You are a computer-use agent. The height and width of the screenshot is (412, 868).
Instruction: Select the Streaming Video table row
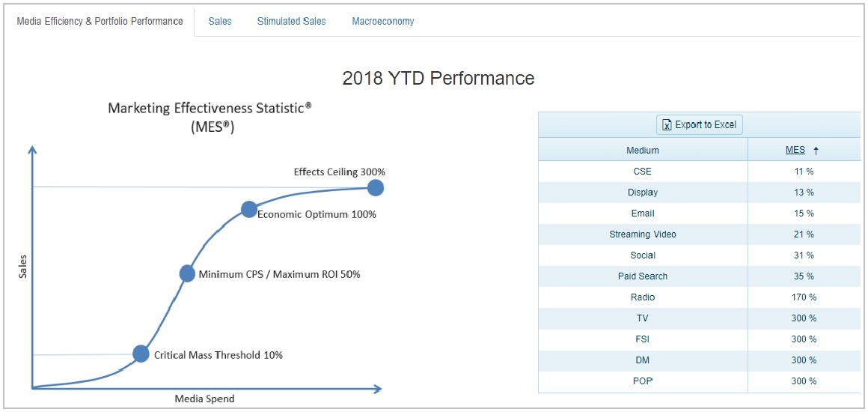[700, 234]
